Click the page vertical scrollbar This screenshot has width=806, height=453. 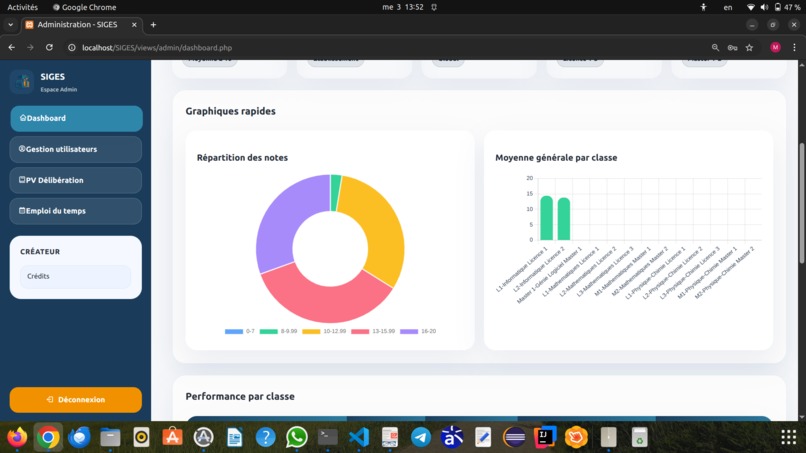[801, 203]
